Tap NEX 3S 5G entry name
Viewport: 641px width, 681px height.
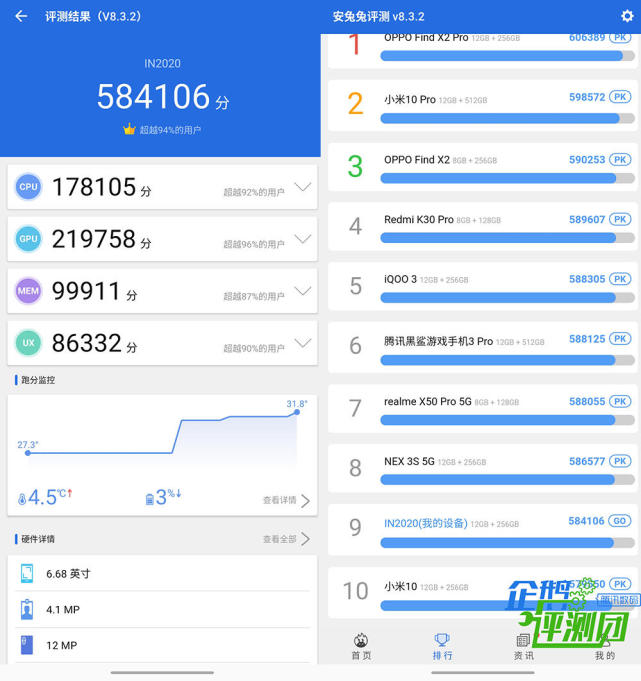coord(409,461)
